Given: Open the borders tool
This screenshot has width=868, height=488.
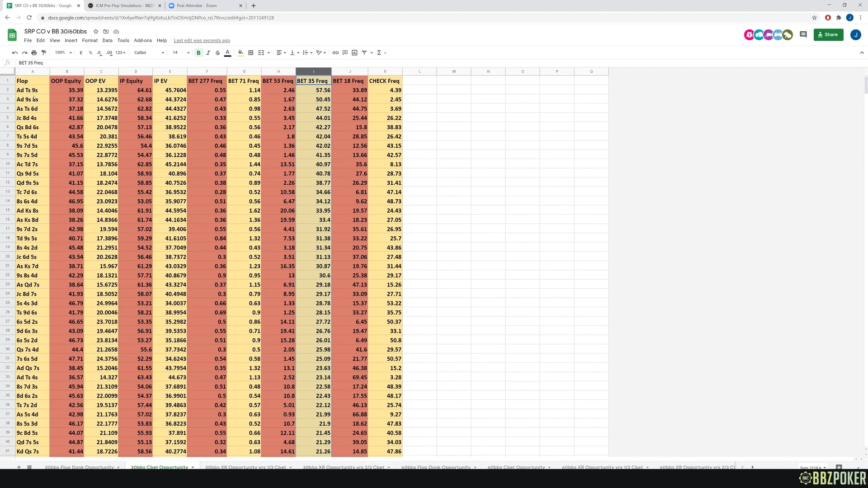Looking at the screenshot, I should pos(251,53).
